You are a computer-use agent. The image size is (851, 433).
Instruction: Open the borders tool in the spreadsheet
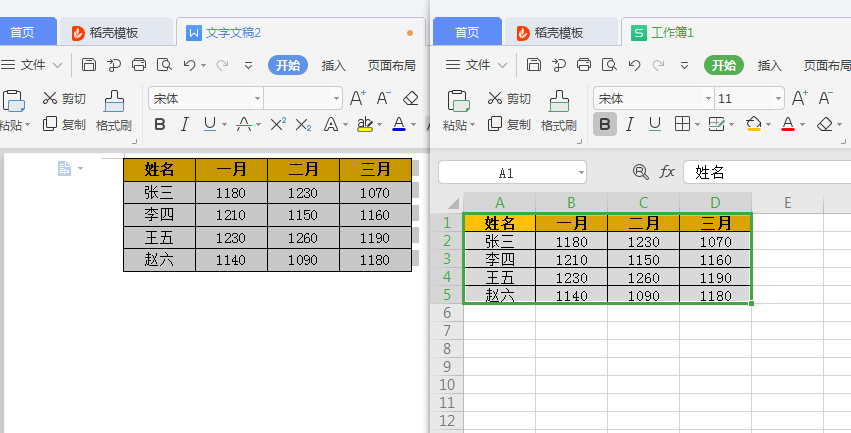coord(682,125)
